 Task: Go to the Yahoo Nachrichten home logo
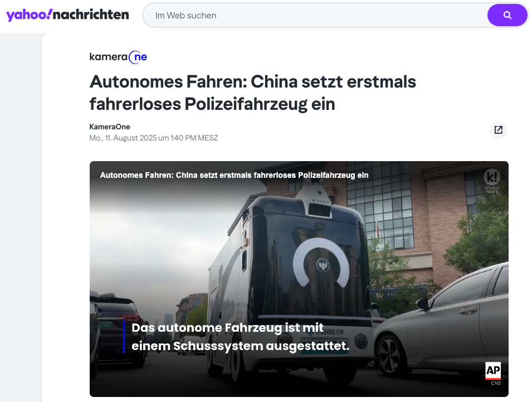pos(67,15)
